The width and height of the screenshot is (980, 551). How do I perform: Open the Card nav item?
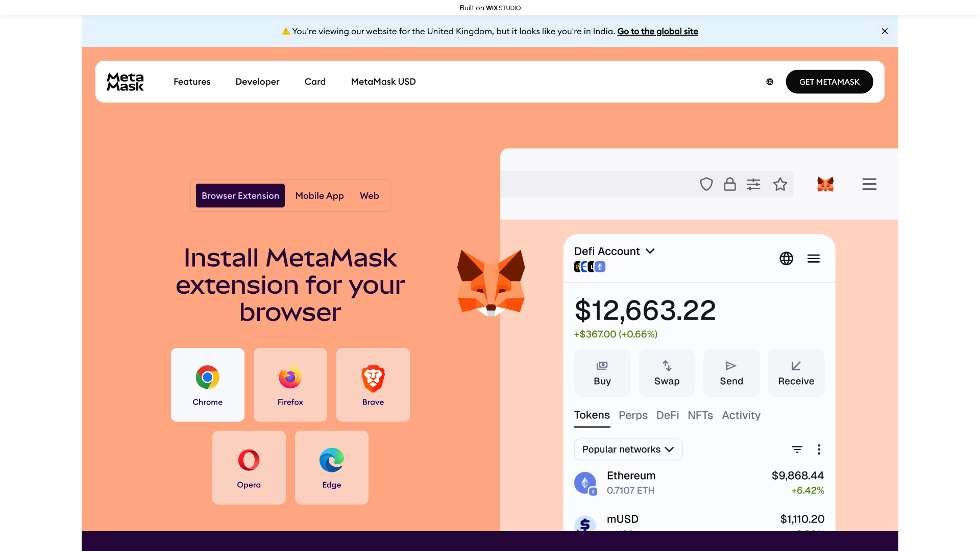[315, 82]
